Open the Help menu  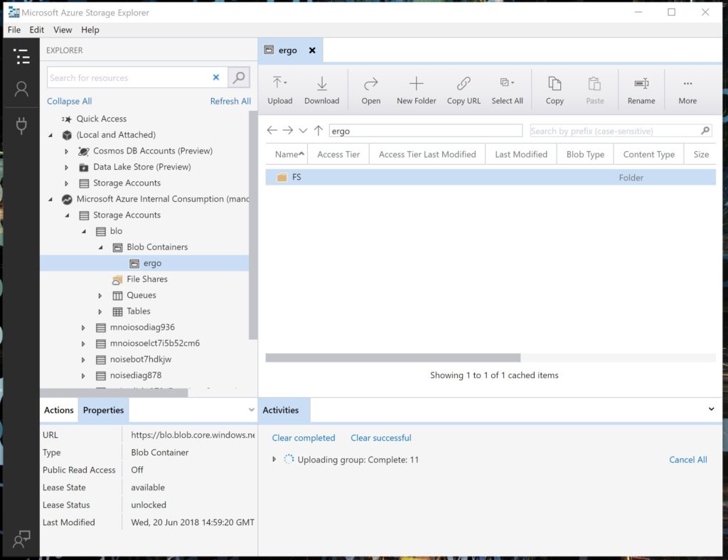coord(90,30)
